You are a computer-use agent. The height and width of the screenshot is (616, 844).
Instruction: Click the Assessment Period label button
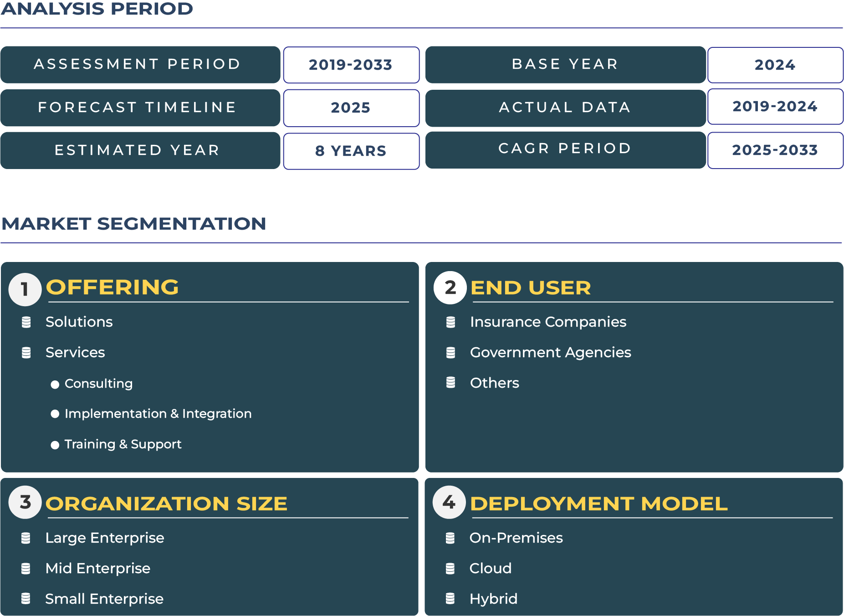coord(140,64)
